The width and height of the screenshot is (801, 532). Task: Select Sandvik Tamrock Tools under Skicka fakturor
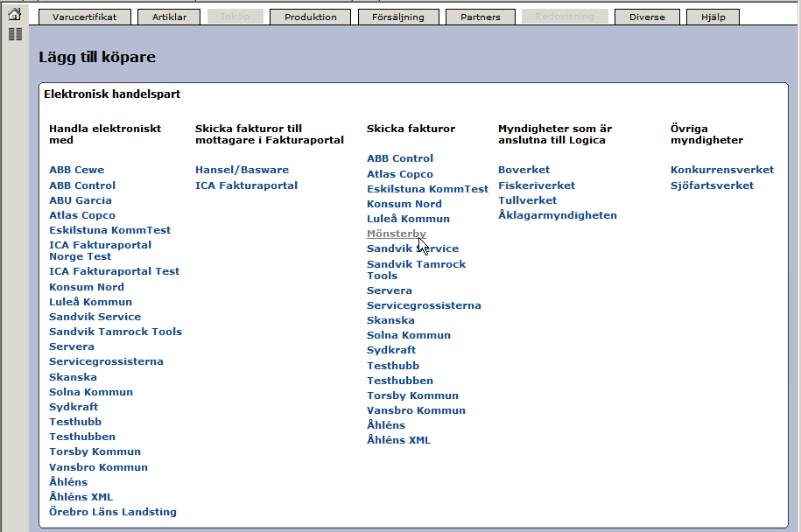pyautogui.click(x=417, y=270)
